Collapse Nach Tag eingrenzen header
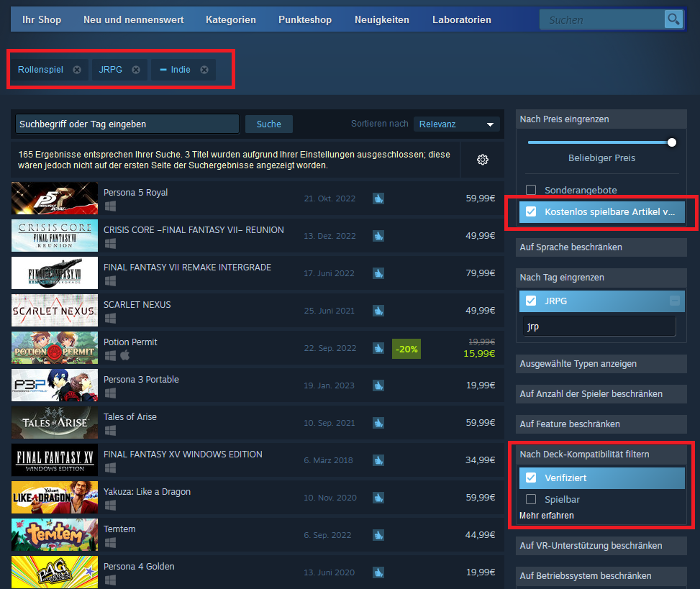This screenshot has width=700, height=589. pyautogui.click(x=601, y=278)
